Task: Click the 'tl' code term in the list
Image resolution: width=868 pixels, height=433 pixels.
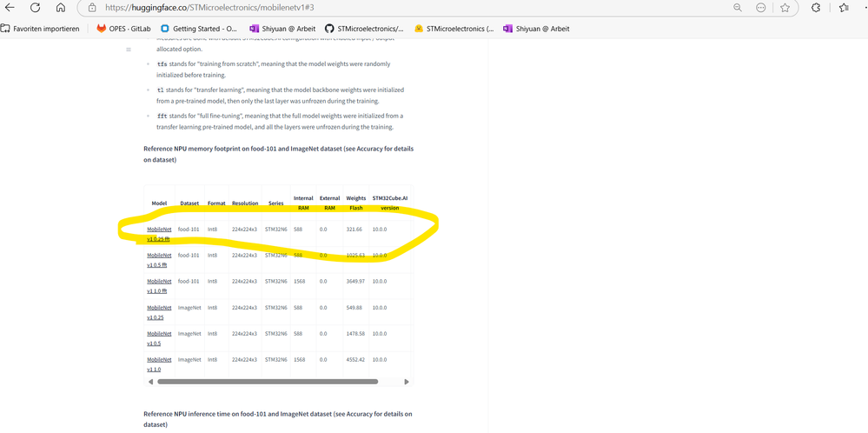Action: 160,90
